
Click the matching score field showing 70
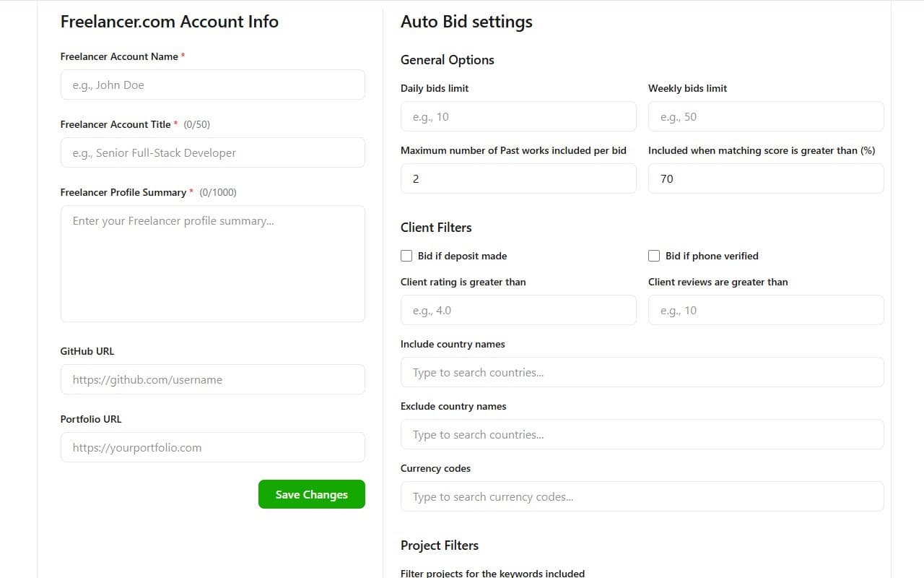765,178
